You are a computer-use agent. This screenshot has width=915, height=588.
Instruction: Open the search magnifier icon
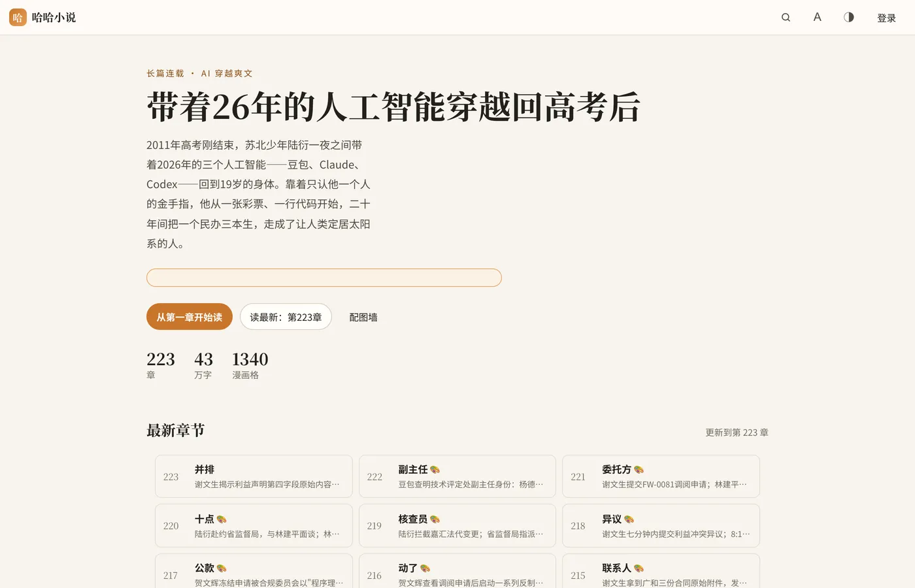pos(786,18)
